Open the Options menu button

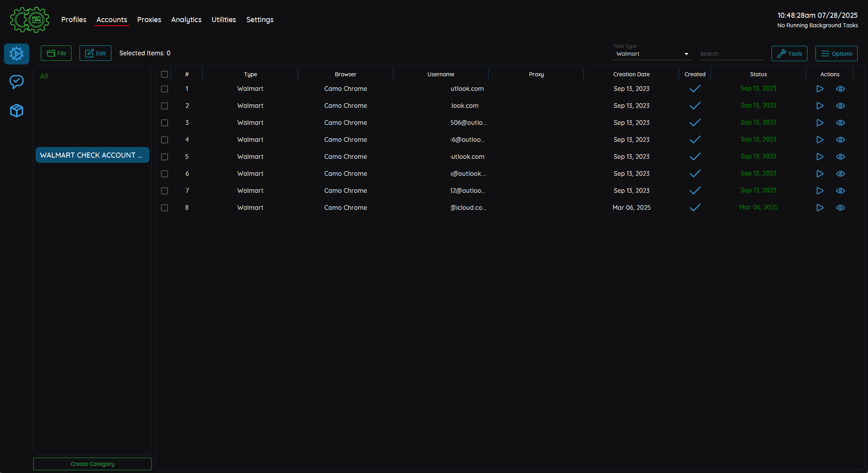pyautogui.click(x=836, y=54)
